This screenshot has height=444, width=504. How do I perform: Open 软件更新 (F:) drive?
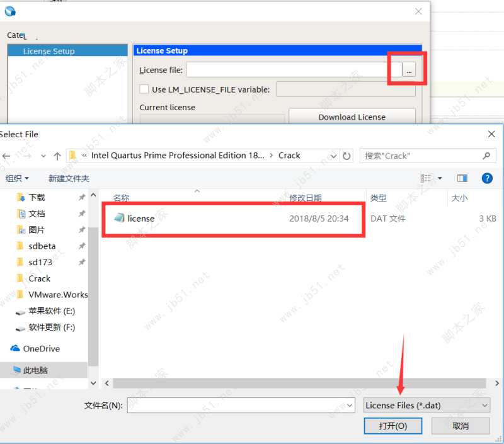52,327
